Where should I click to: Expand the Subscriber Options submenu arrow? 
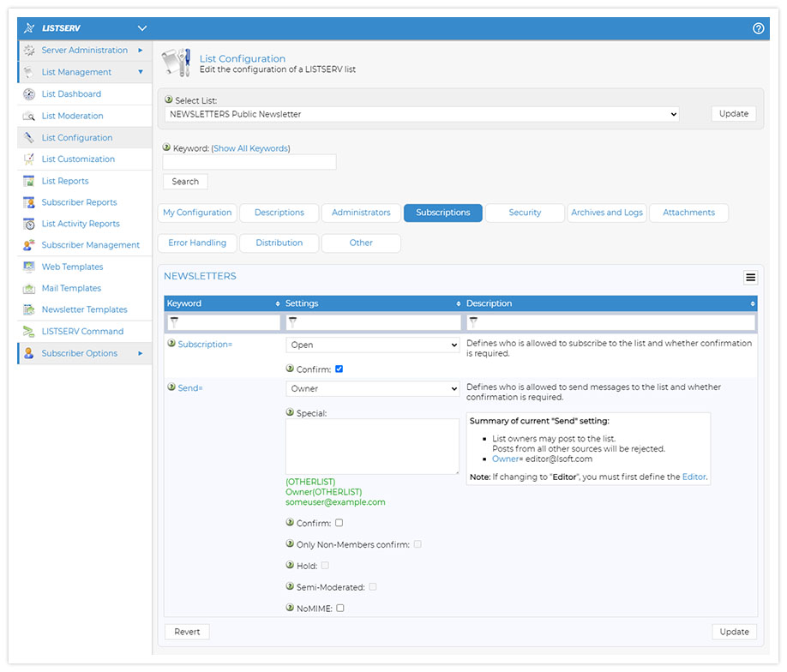[x=141, y=353]
